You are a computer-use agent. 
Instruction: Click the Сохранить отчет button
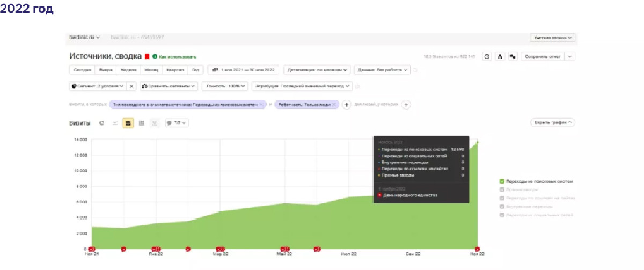(x=543, y=56)
